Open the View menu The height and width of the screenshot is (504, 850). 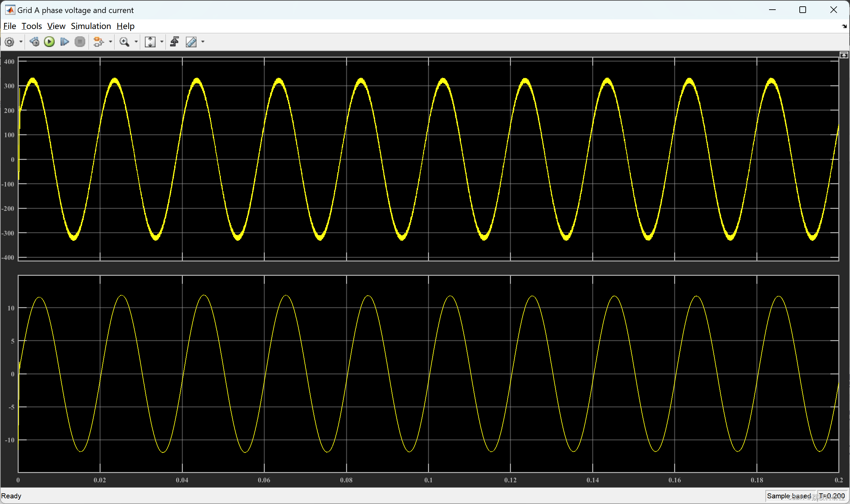tap(56, 26)
